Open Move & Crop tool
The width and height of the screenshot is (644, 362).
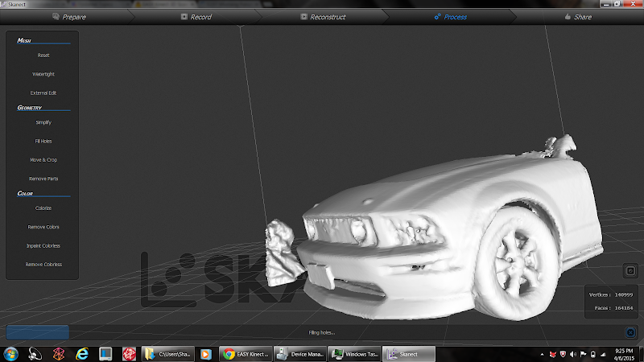(x=43, y=160)
